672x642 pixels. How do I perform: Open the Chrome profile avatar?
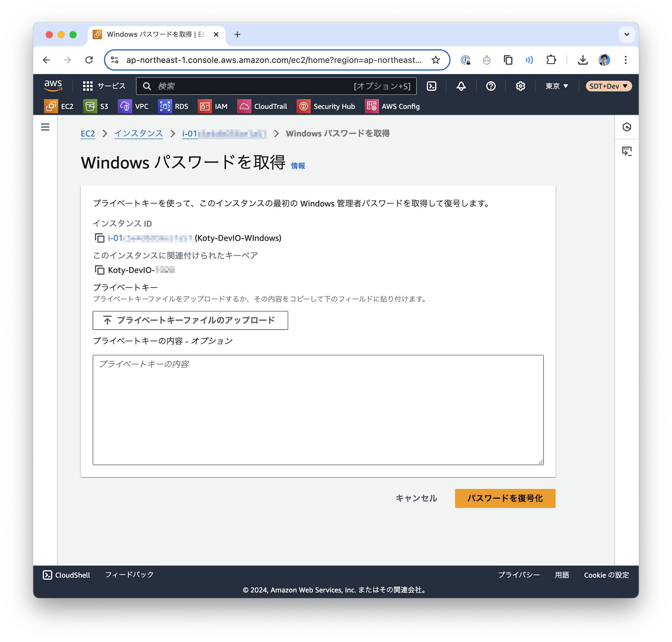(x=604, y=60)
